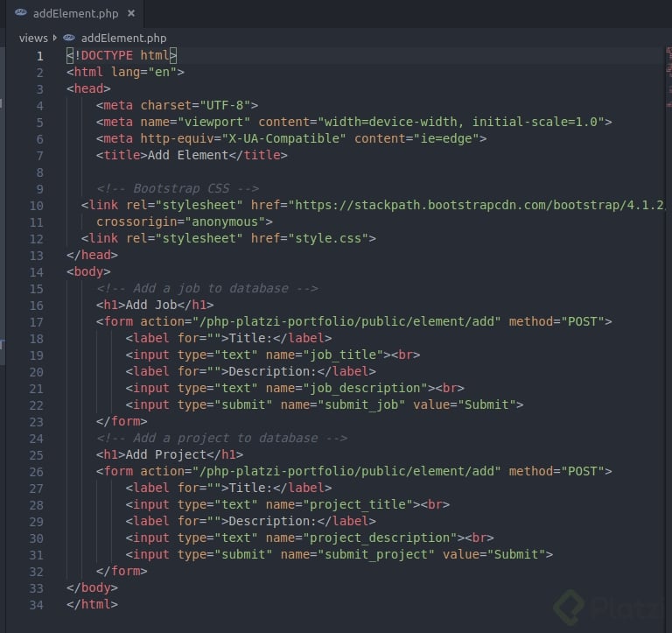Click Add a project to database comment

[x=221, y=438]
